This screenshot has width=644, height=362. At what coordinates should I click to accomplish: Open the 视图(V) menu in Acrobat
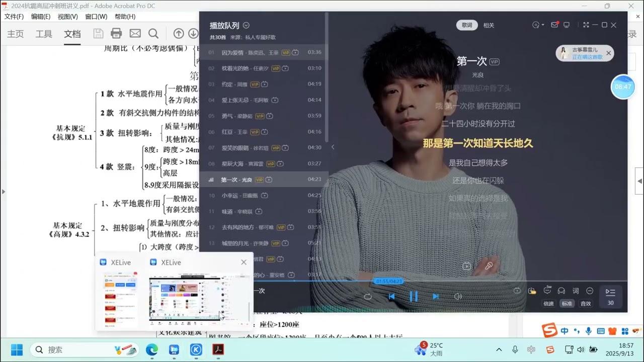67,17
